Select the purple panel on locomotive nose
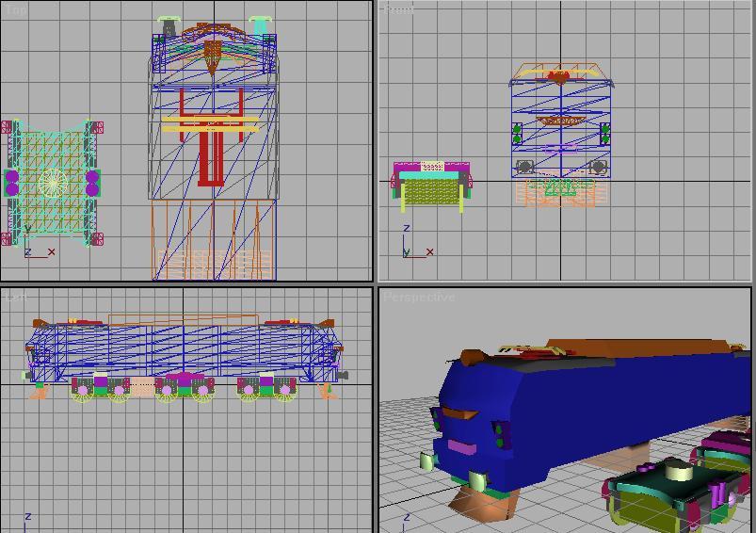 (461, 446)
